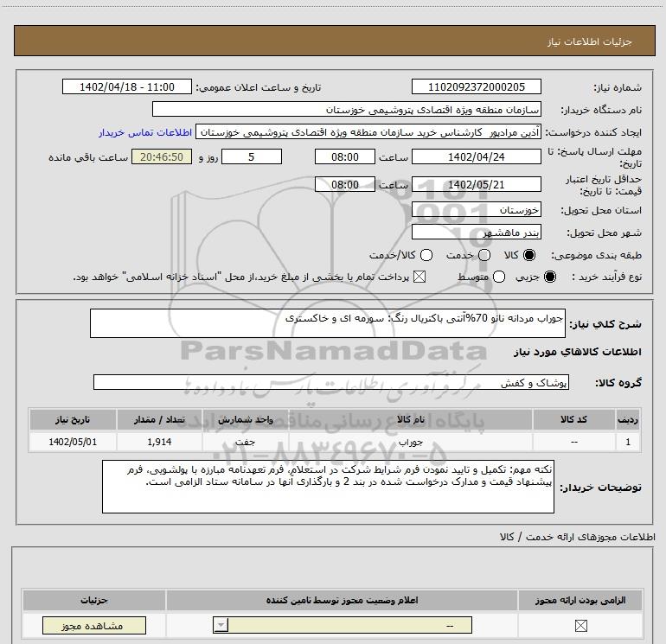Viewport: 666px width, 644px height.
Task: Click the announcement date field 1402/04/18 - 11:00
Action: click(127, 86)
